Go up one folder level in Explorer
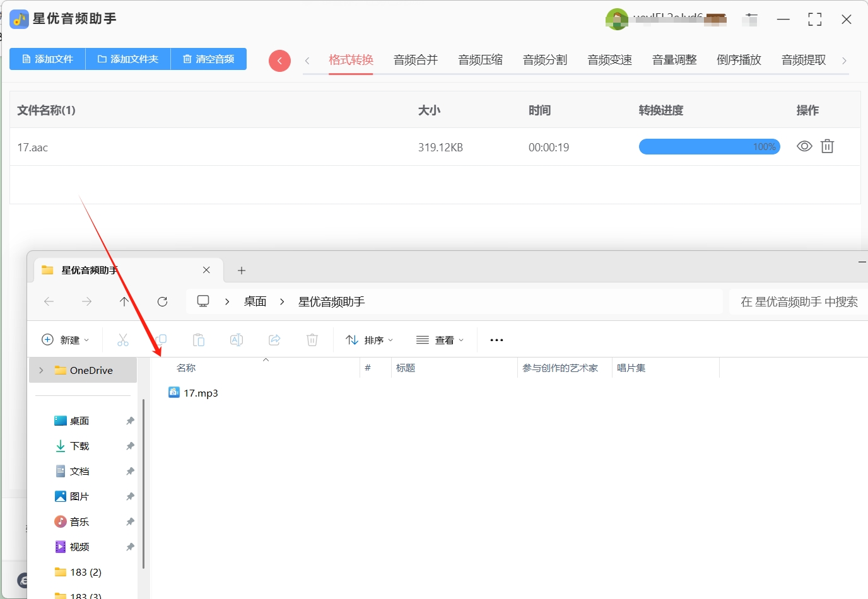868x599 pixels. point(124,301)
